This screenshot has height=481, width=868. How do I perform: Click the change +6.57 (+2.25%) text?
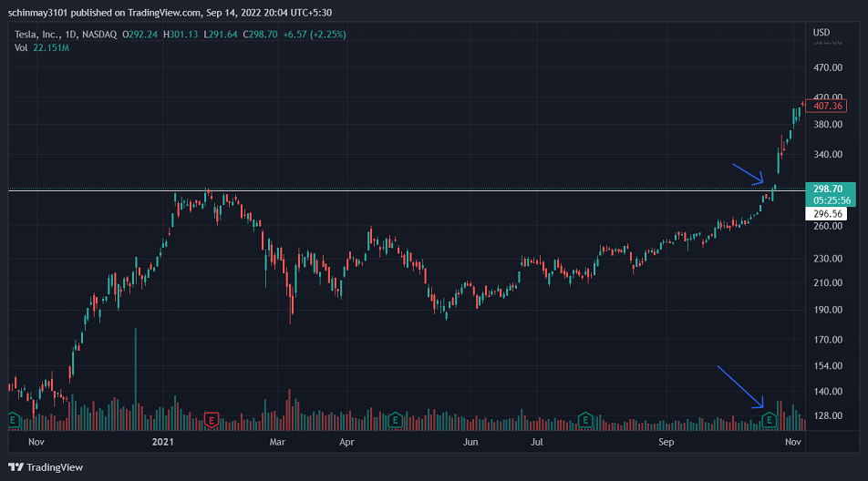[315, 35]
